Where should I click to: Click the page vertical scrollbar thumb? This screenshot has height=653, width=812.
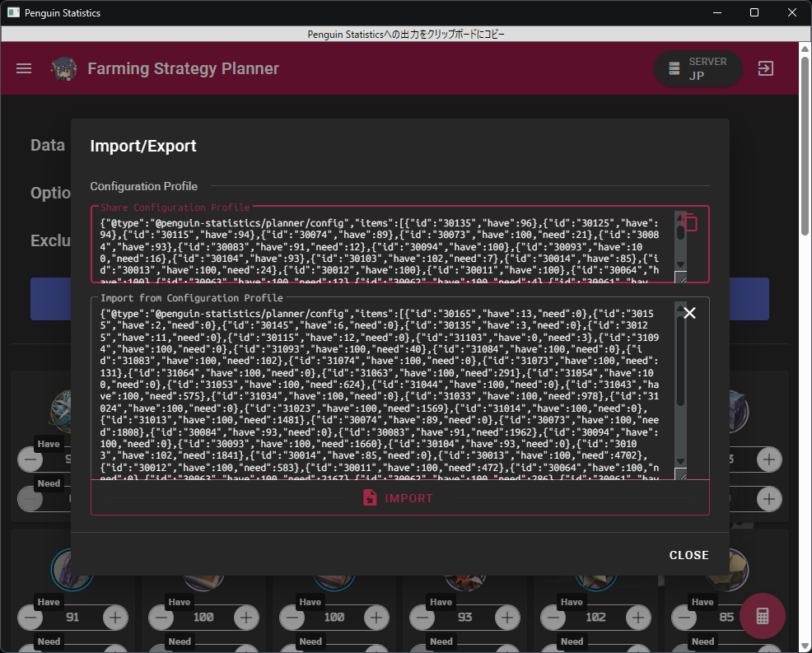(805, 145)
